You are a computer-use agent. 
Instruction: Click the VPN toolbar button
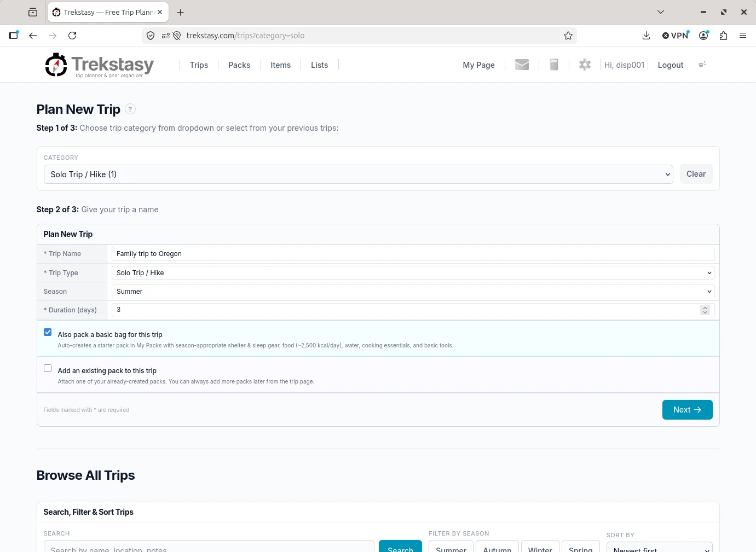pos(676,36)
